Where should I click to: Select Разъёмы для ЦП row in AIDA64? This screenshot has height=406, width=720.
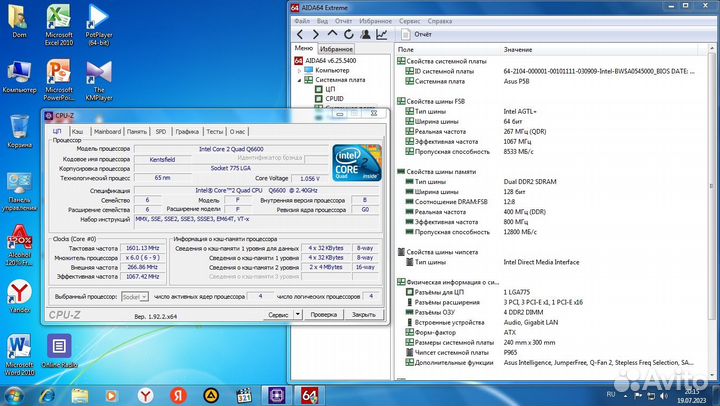(x=551, y=292)
